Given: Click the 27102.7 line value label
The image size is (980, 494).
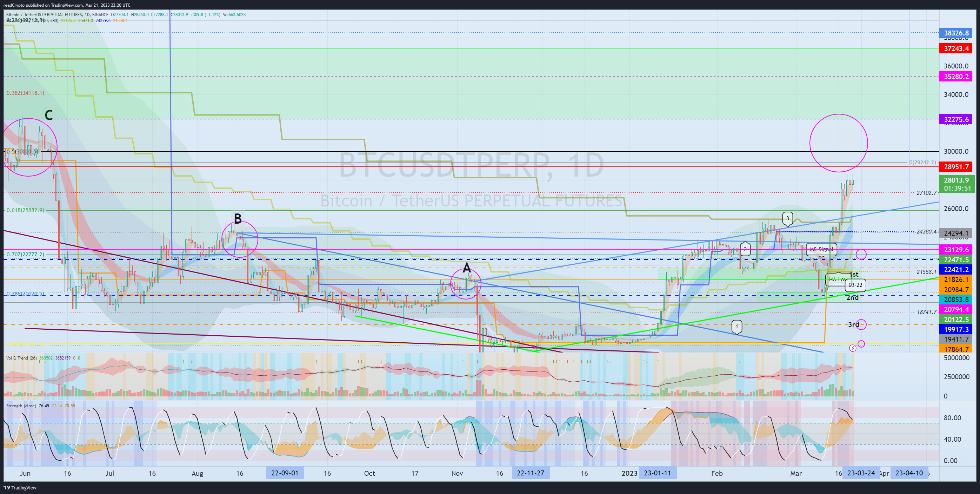Looking at the screenshot, I should [x=926, y=193].
